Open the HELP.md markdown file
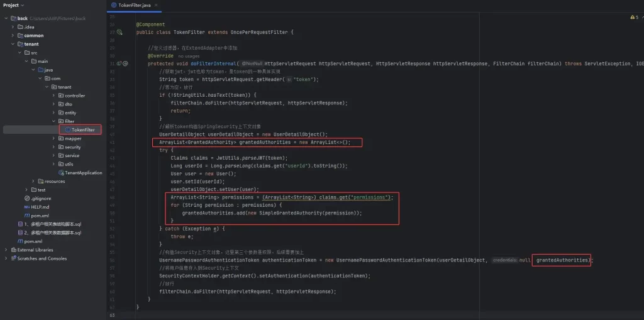 tap(40, 207)
